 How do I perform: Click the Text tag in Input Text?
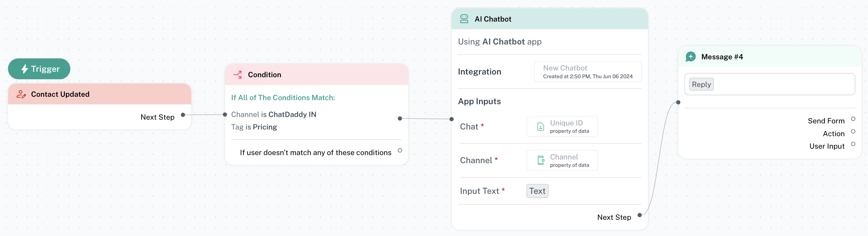pos(537,191)
